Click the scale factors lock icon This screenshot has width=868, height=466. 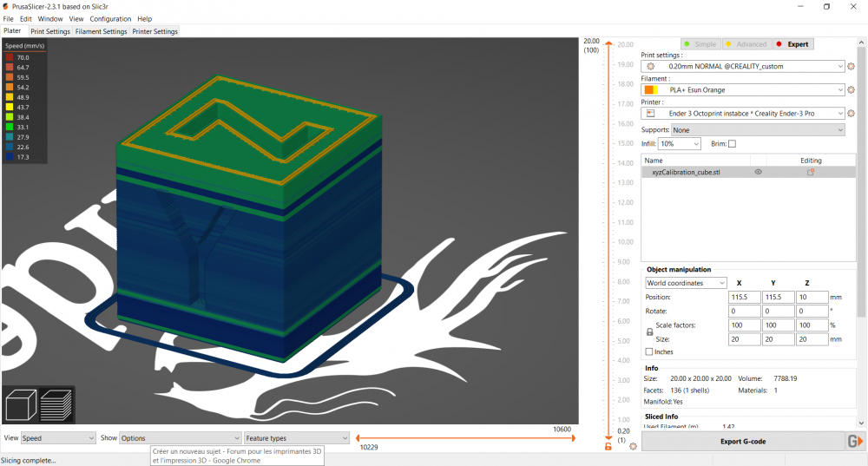click(649, 332)
